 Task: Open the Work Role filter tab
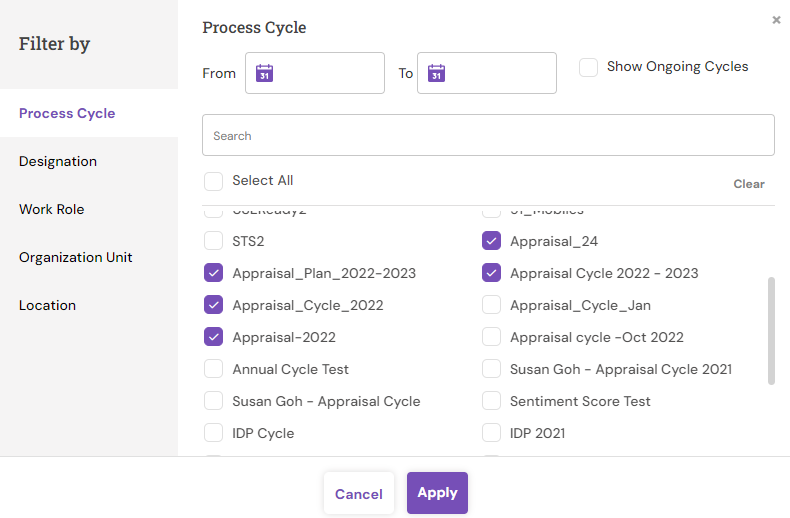51,209
